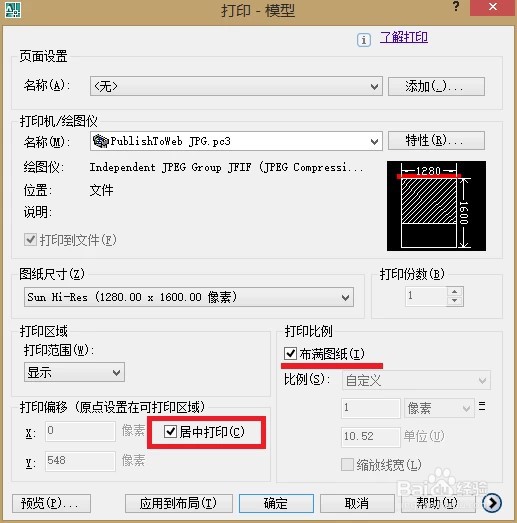
Task: Click the scale equals icon beside 像素 unit
Action: 482,406
